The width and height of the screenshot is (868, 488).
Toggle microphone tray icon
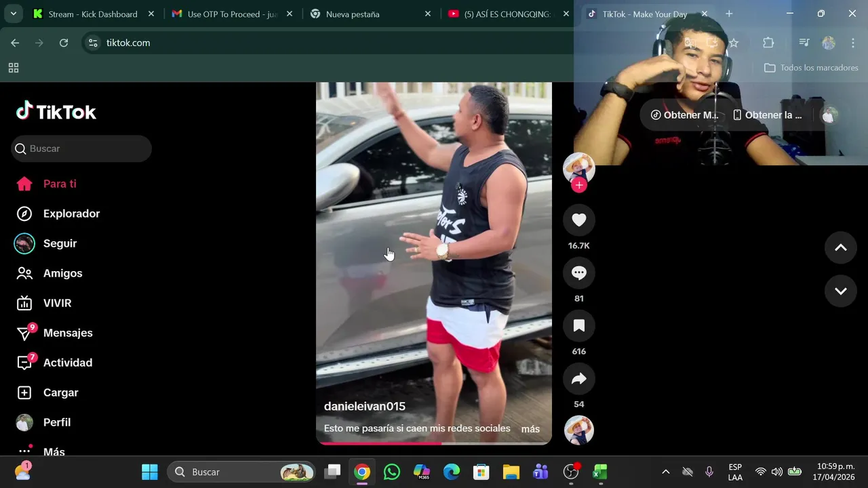[709, 472]
